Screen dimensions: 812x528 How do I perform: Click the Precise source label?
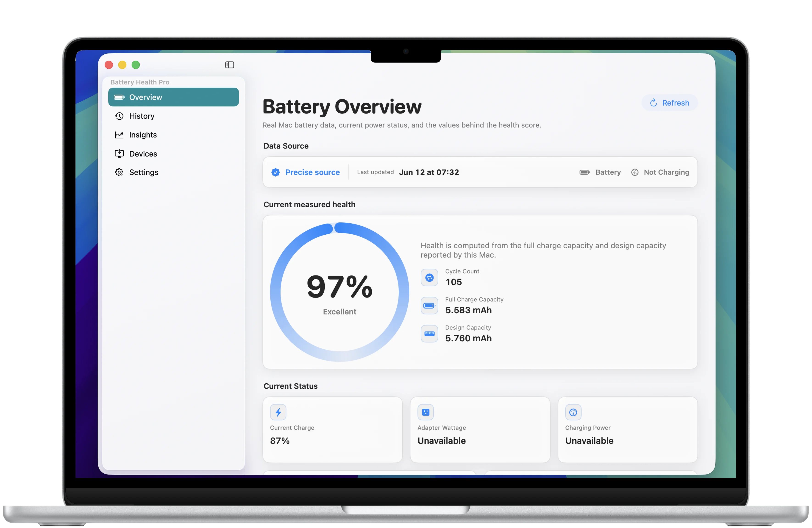(x=312, y=172)
